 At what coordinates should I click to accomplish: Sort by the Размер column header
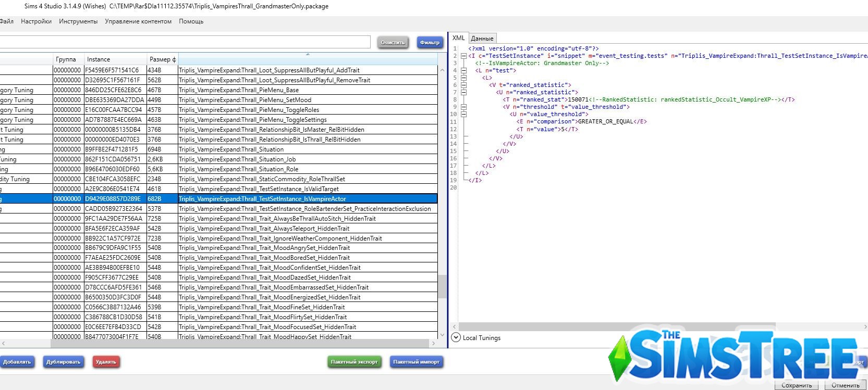click(x=162, y=59)
